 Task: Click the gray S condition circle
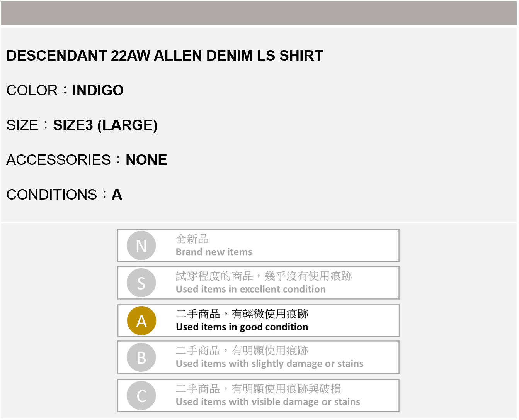[x=141, y=283]
